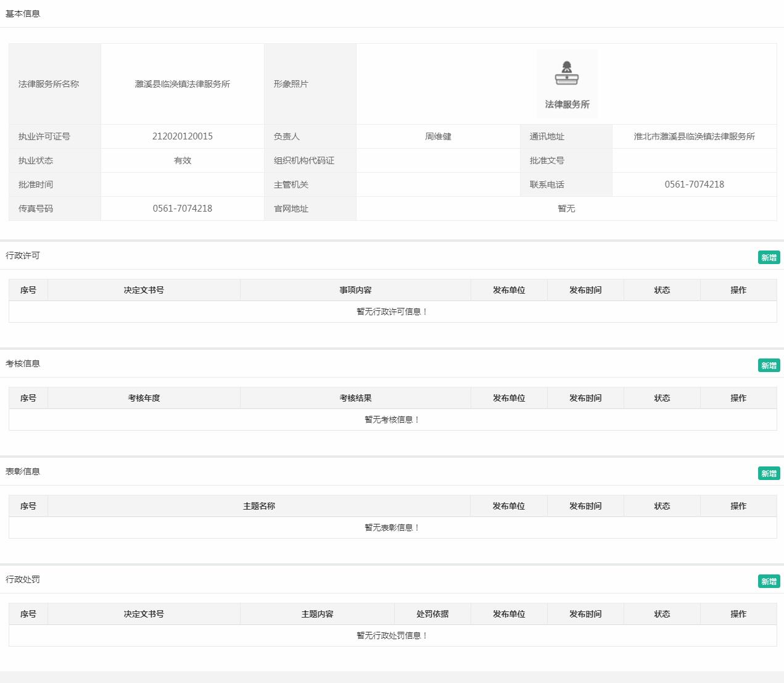Click the 官网地址 value 暂无
The width and height of the screenshot is (784, 683).
tap(566, 209)
